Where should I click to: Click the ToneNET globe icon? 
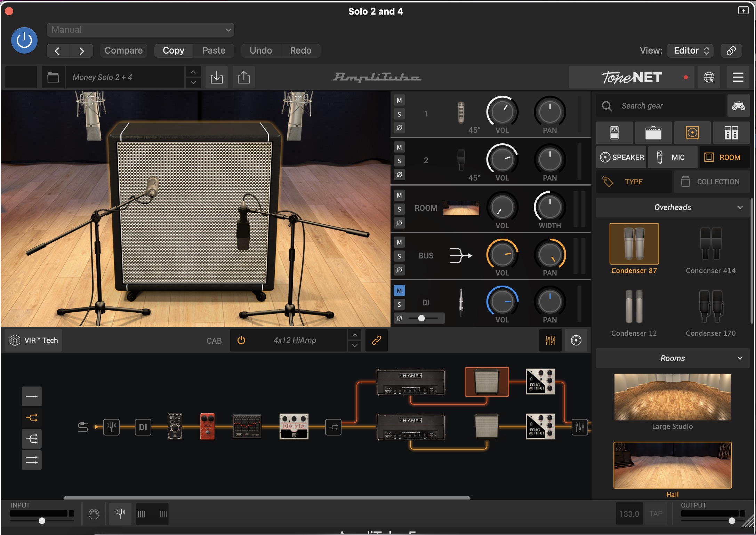coord(709,77)
